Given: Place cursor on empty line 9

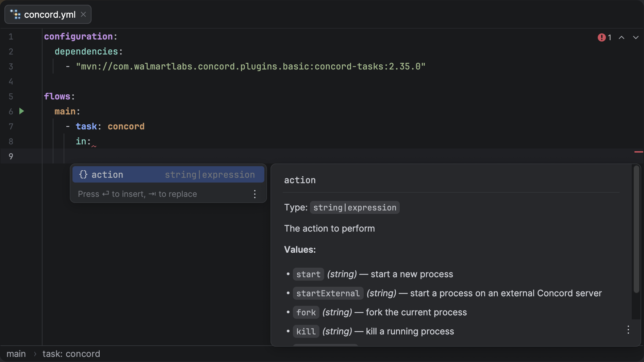Looking at the screenshot, I should click(x=238, y=156).
